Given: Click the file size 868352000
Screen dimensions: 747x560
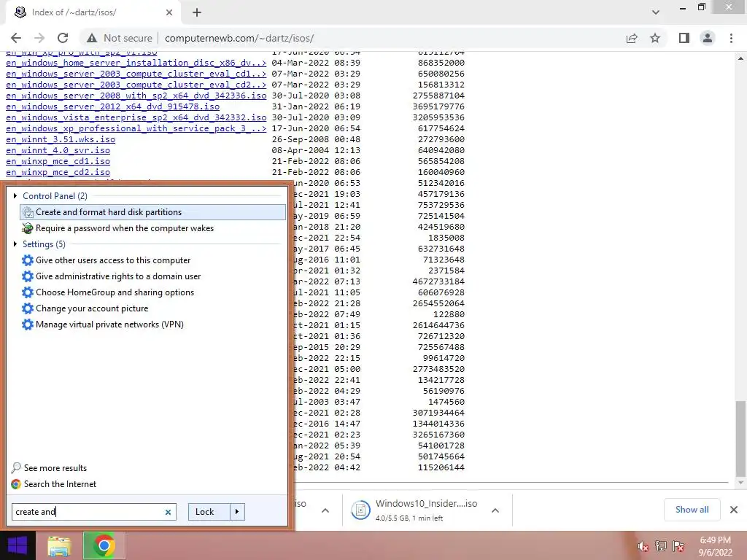Looking at the screenshot, I should (441, 63).
